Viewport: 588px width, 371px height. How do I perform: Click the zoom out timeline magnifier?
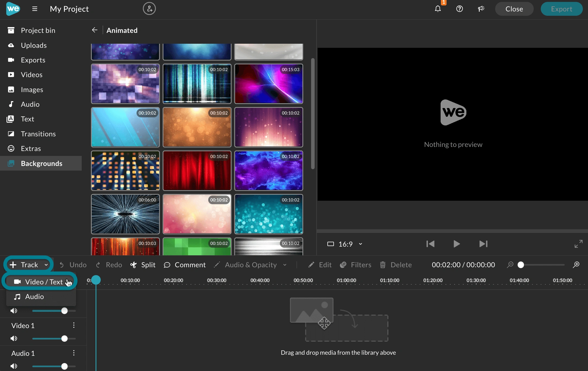tap(510, 265)
